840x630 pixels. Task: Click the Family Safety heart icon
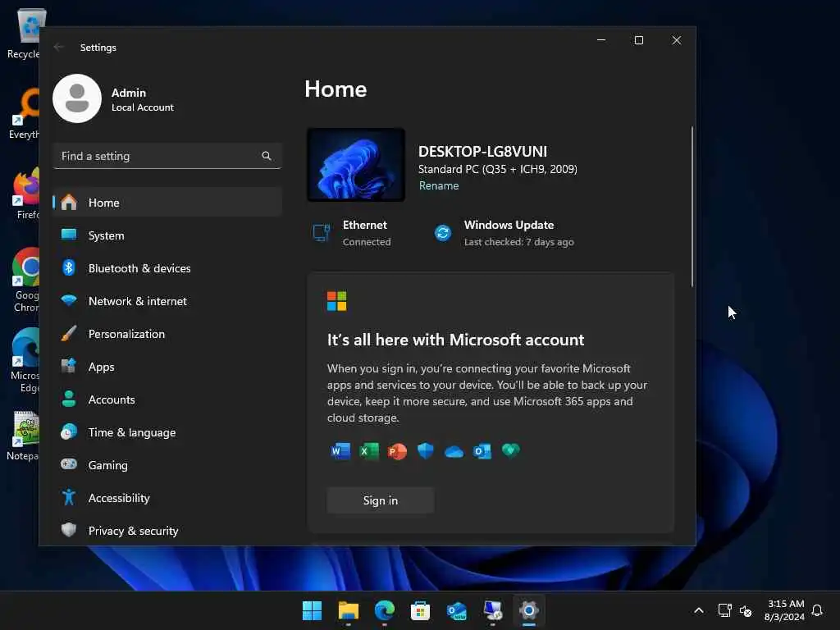[x=510, y=450]
